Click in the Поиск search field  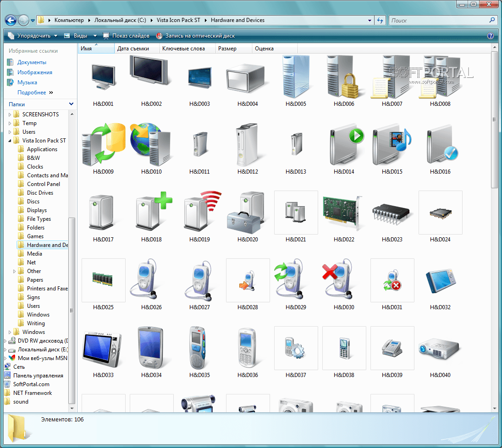439,21
